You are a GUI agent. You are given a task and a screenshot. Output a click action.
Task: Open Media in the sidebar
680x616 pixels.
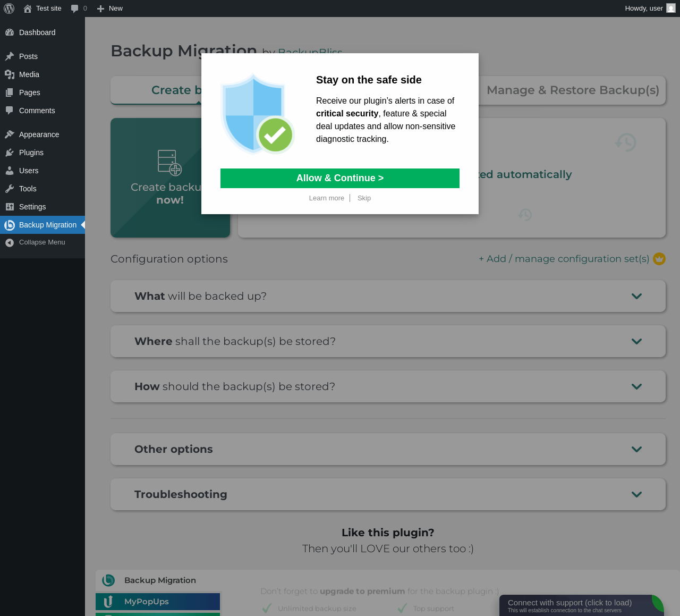tap(42, 74)
